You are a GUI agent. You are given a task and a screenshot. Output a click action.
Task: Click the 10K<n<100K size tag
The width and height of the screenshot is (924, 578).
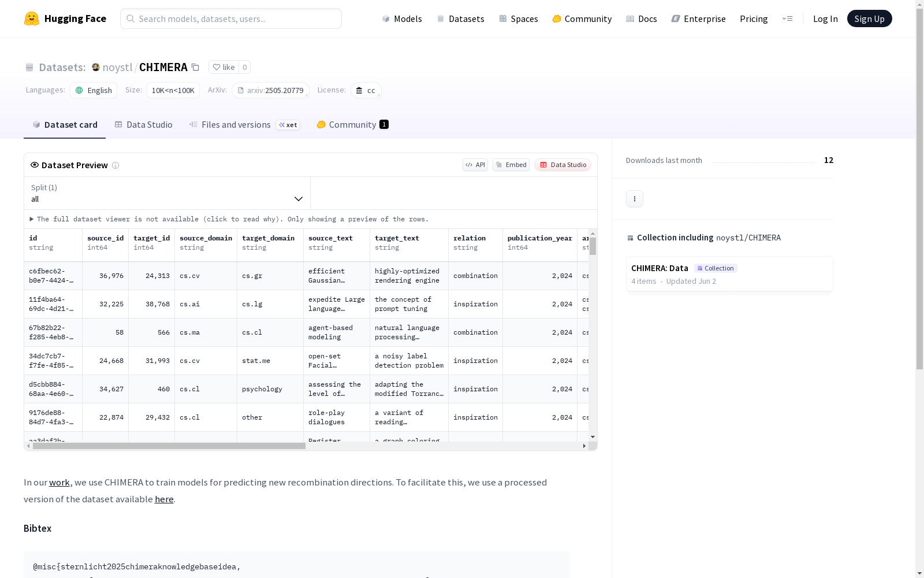[x=173, y=90]
